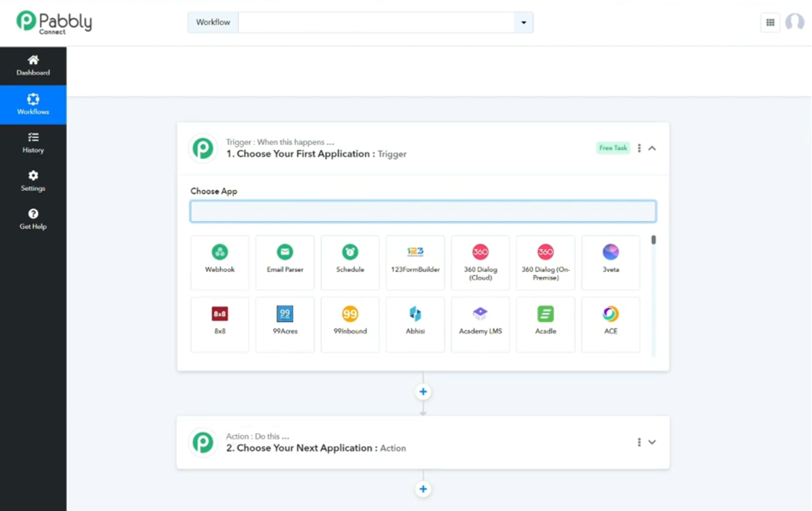The height and width of the screenshot is (511, 812).
Task: Choose the 3veta app
Action: pos(610,262)
